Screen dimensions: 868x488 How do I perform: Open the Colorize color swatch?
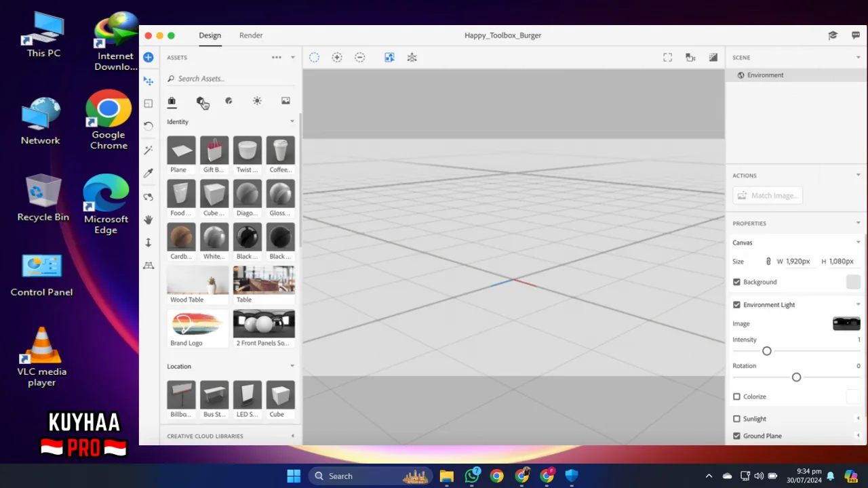click(853, 396)
